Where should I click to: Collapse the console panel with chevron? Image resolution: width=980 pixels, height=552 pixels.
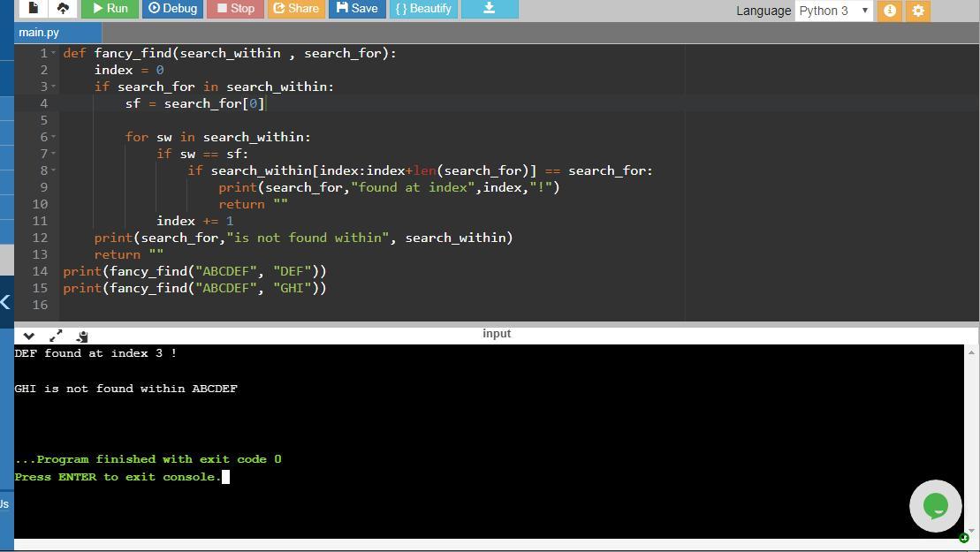29,336
